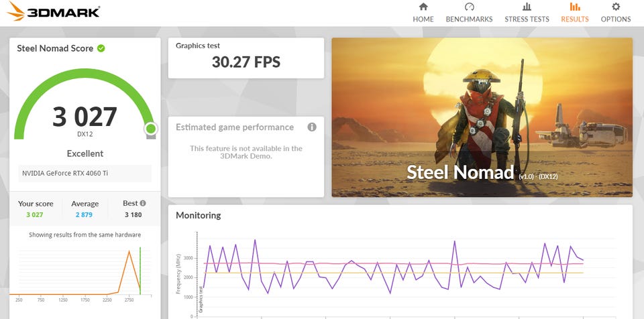Click the Average score 2 879

click(x=84, y=214)
